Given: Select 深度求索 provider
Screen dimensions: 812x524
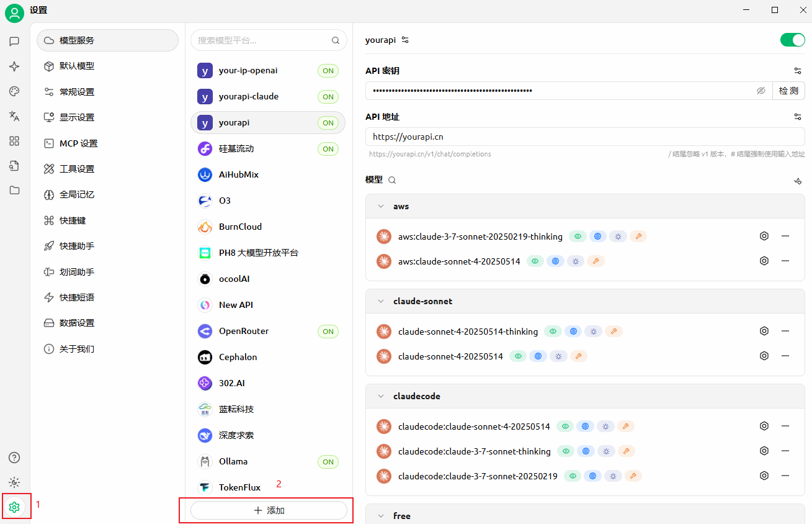Looking at the screenshot, I should tap(268, 436).
